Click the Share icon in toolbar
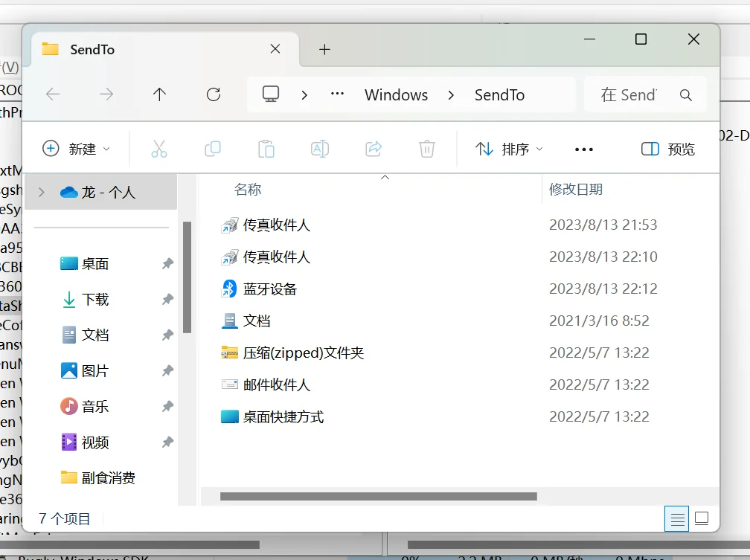The height and width of the screenshot is (560, 750). tap(373, 149)
